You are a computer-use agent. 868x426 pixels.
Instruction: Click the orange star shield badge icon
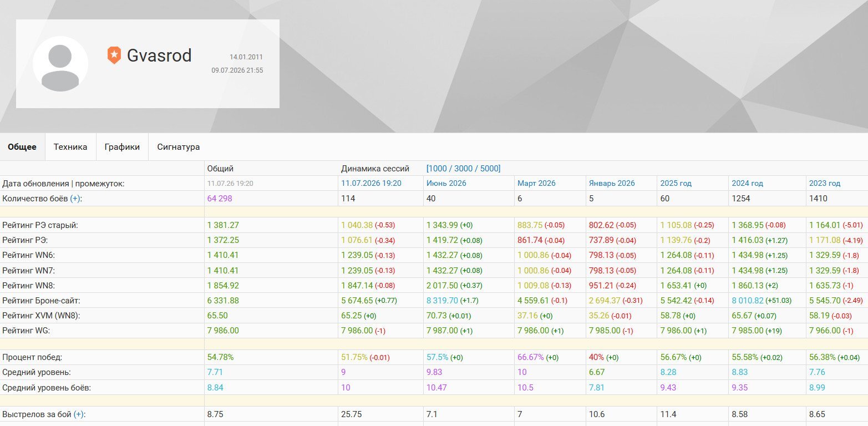coord(114,55)
